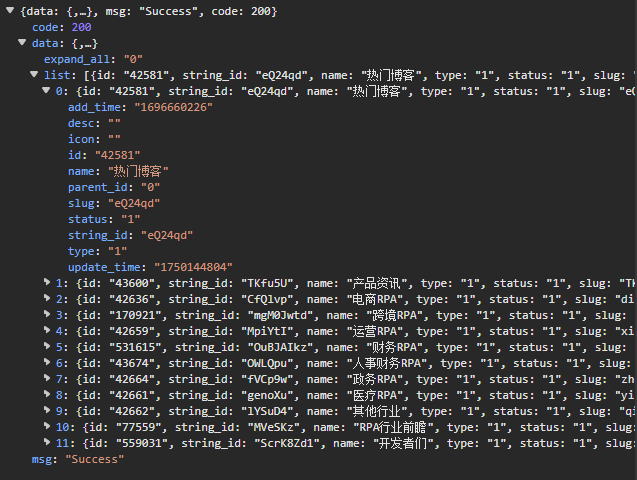This screenshot has width=637, height=480.
Task: Select string_id: "eQ24qd" property line
Action: pos(130,235)
